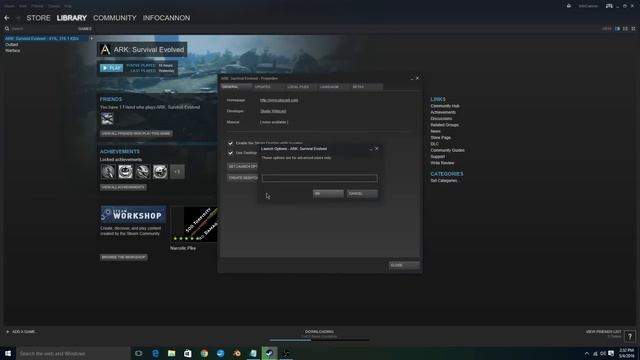Switch to the Betas tab in Properties

pos(366,87)
